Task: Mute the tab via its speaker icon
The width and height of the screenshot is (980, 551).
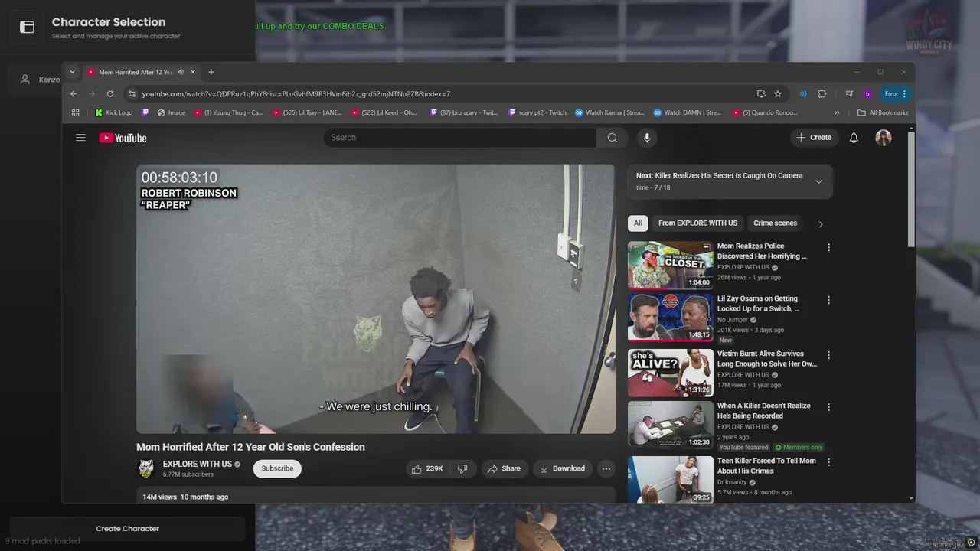Action: (x=181, y=72)
